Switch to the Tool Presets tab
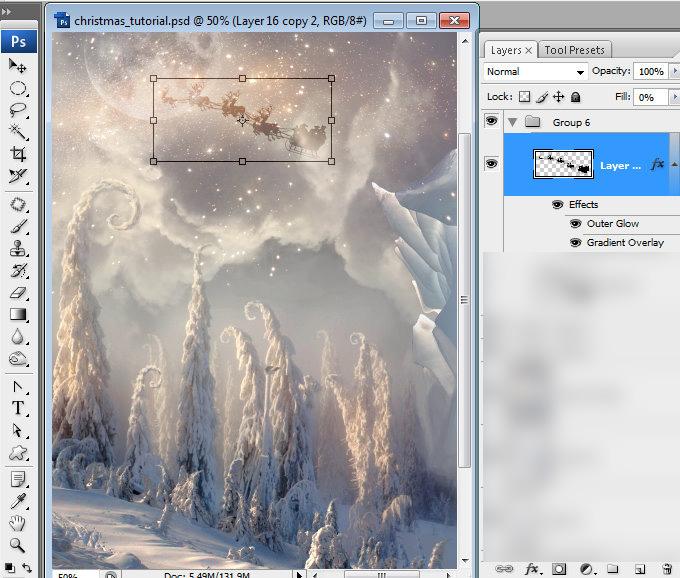The width and height of the screenshot is (680, 578). (x=574, y=50)
